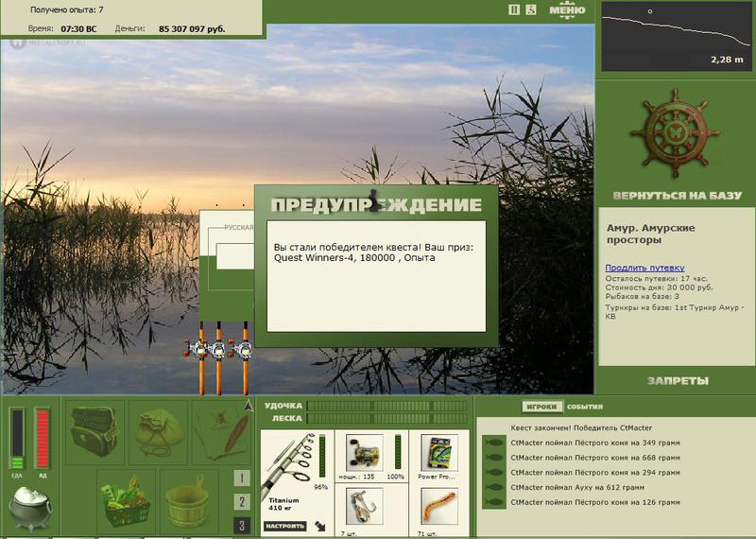Click the ship's wheel icon

[x=675, y=132]
